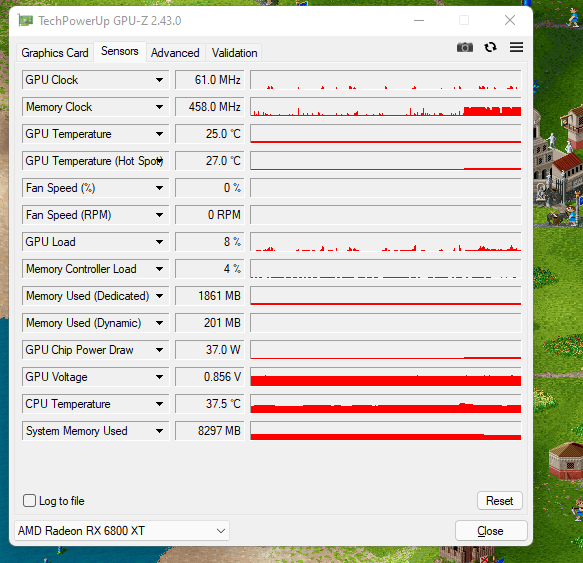Viewport: 583px width, 563px height.
Task: Click the 4 % memory controller value
Action: tap(210, 269)
